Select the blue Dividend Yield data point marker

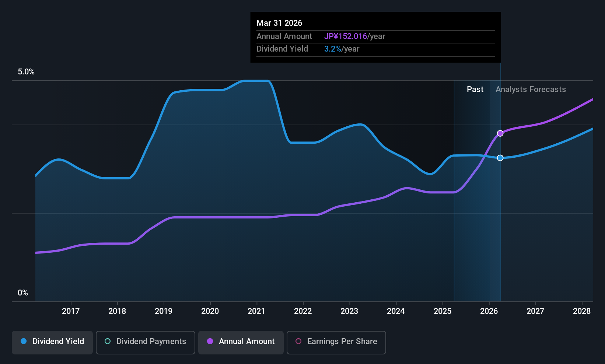[x=500, y=158]
